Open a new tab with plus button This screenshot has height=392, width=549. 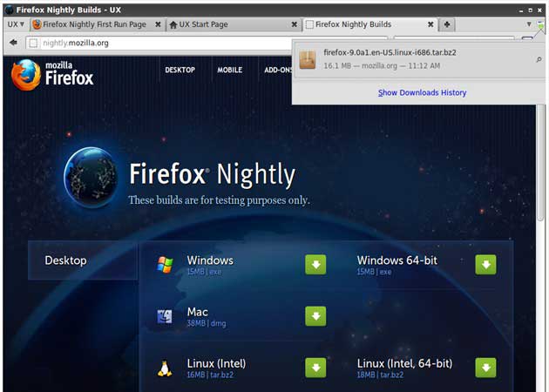(x=447, y=24)
